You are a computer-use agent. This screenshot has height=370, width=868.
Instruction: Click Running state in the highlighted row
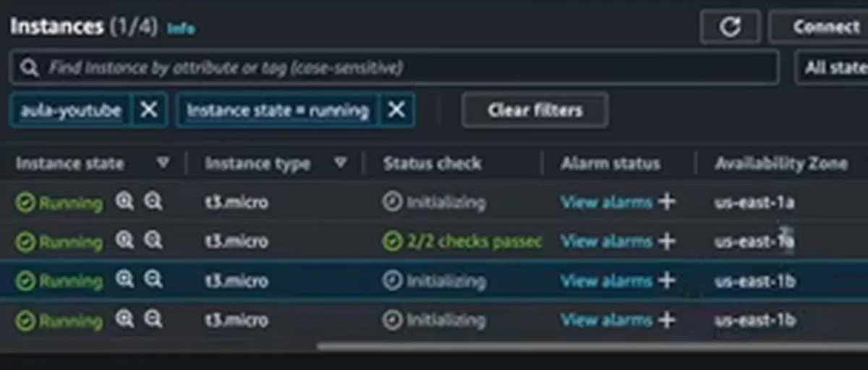[59, 281]
